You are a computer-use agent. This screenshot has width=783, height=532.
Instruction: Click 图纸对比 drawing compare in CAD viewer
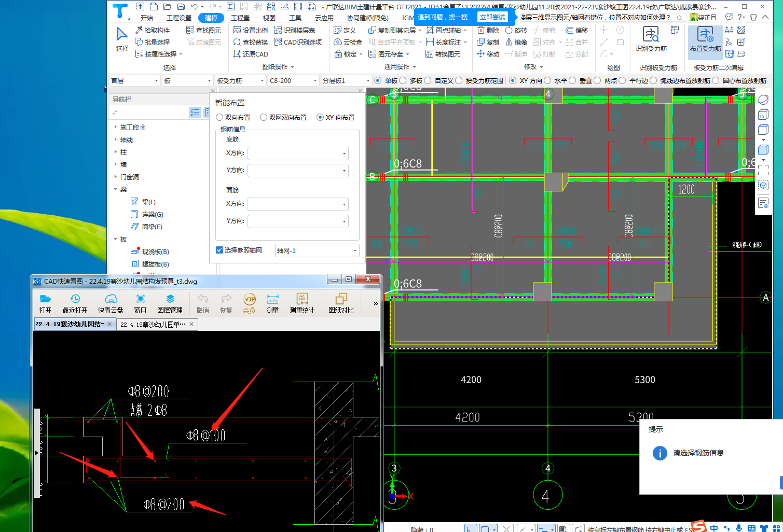[x=341, y=303]
